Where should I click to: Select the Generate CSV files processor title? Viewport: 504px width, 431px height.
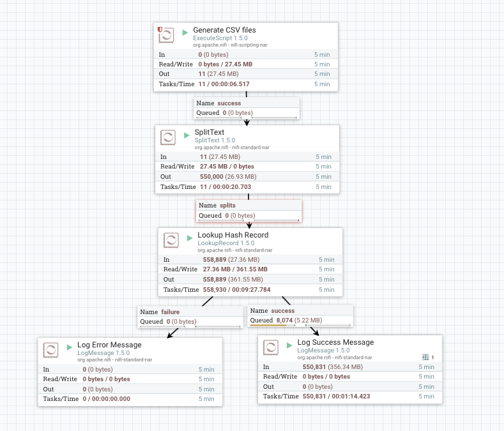[224, 30]
